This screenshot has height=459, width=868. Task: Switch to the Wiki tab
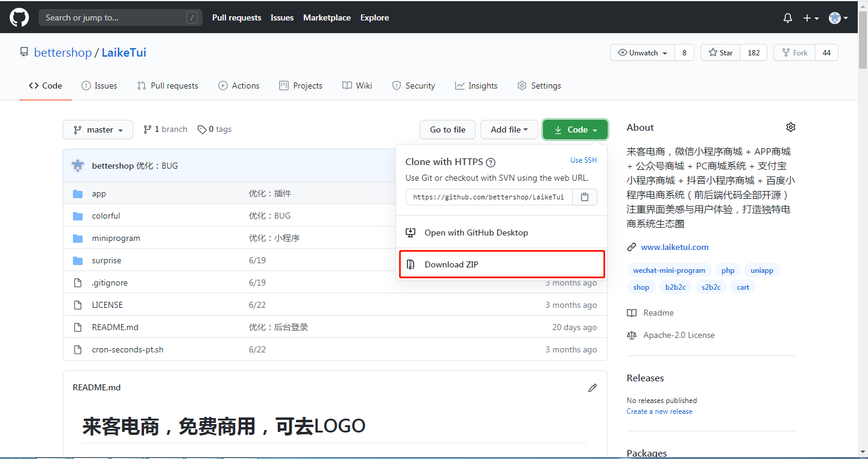tap(357, 86)
